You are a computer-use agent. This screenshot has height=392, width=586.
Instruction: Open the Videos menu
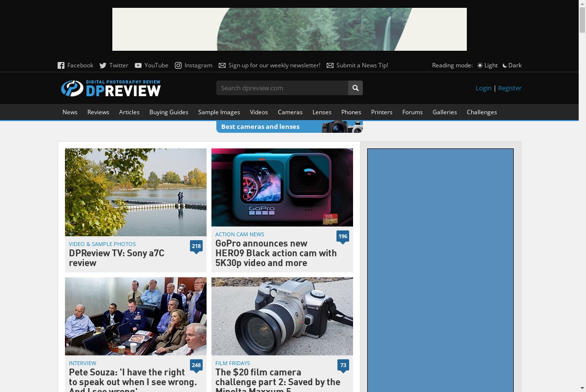259,112
